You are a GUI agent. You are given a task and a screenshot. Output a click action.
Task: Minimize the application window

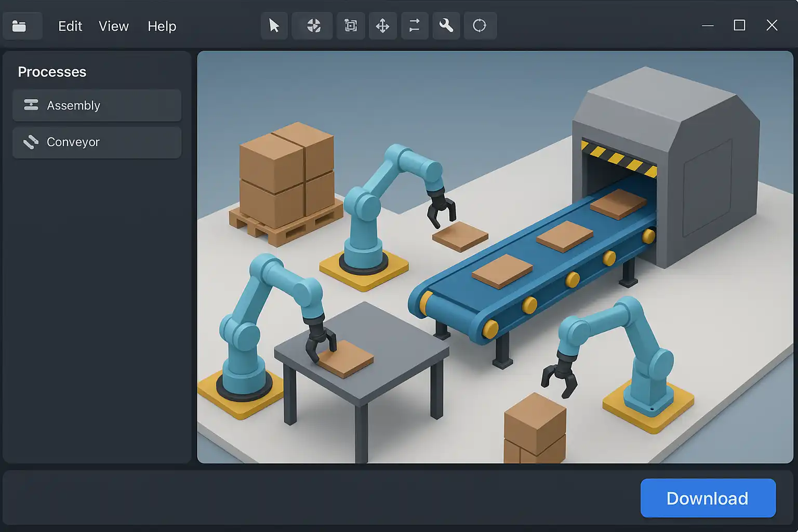708,25
